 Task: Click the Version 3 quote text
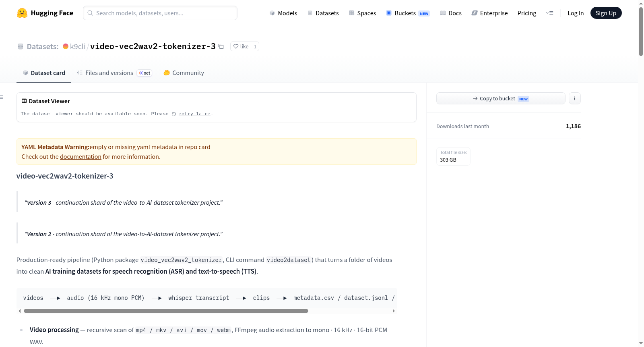[124, 203]
